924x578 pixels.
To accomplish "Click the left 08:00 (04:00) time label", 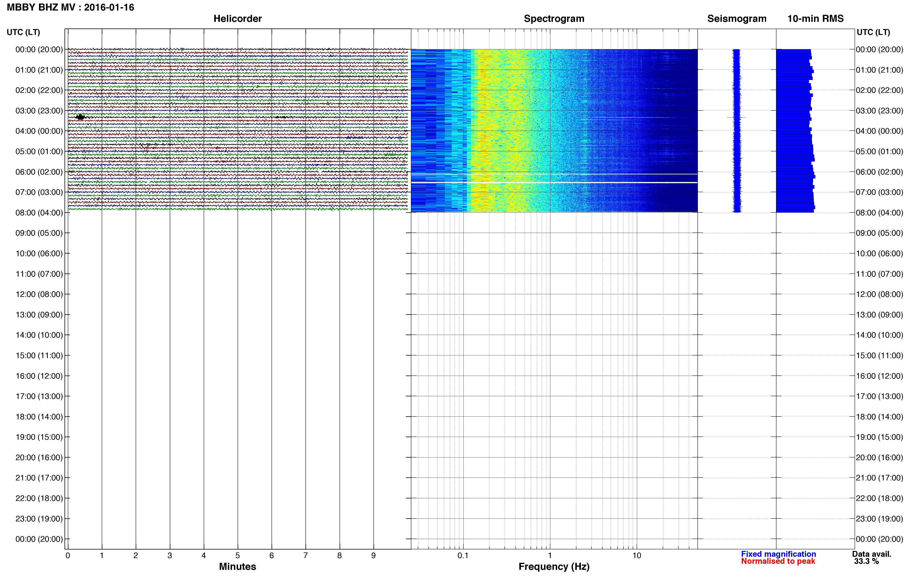I will [39, 213].
